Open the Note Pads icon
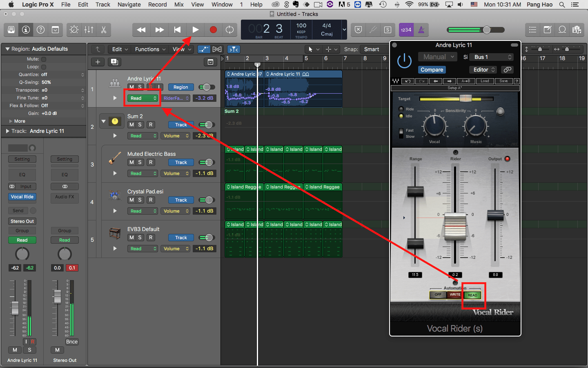Image resolution: width=588 pixels, height=368 pixels. coord(548,30)
